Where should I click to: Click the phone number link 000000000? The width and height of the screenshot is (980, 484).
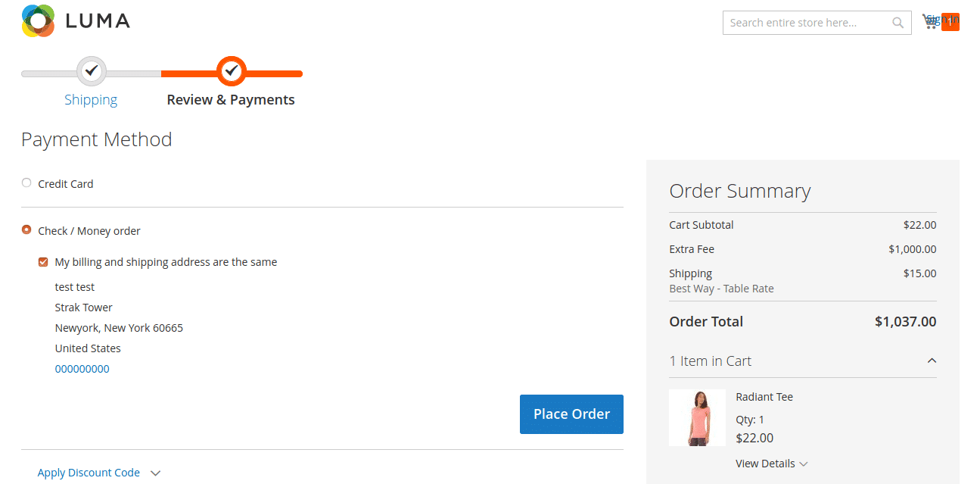point(82,368)
